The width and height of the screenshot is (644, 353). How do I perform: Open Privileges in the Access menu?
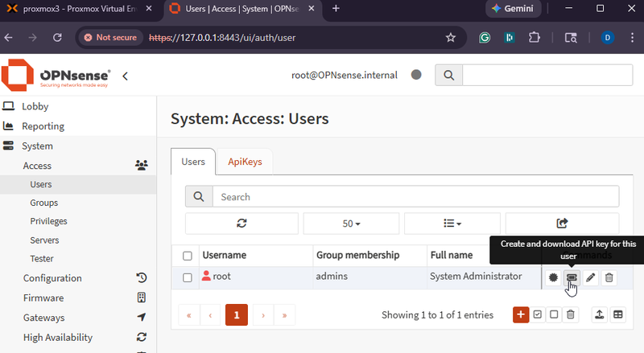[78, 221]
